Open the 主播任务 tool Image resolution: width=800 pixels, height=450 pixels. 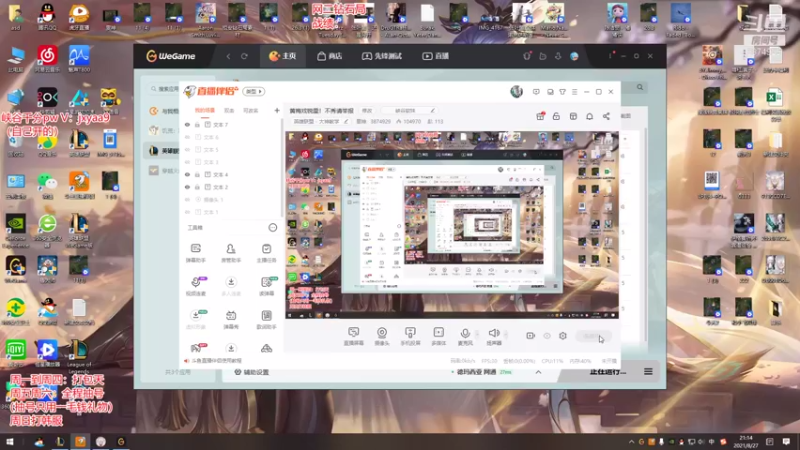[266, 253]
